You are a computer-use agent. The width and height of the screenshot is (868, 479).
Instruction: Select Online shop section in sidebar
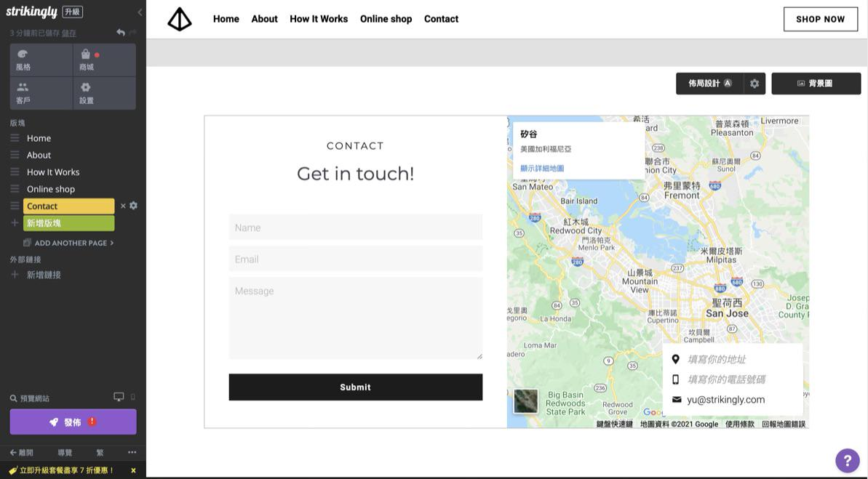point(51,189)
